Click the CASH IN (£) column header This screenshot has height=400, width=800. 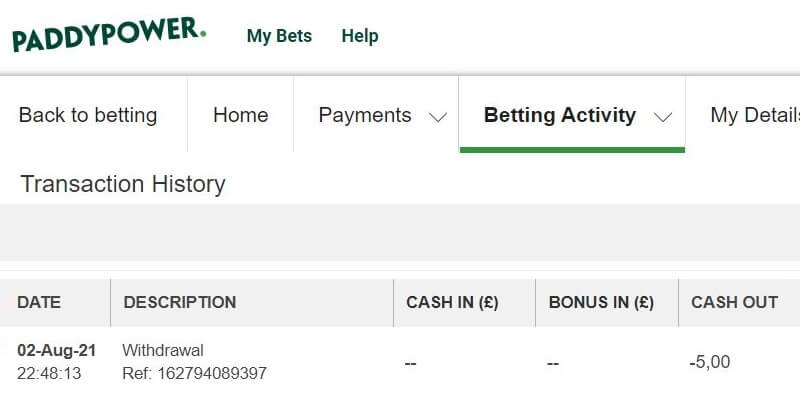tap(452, 302)
